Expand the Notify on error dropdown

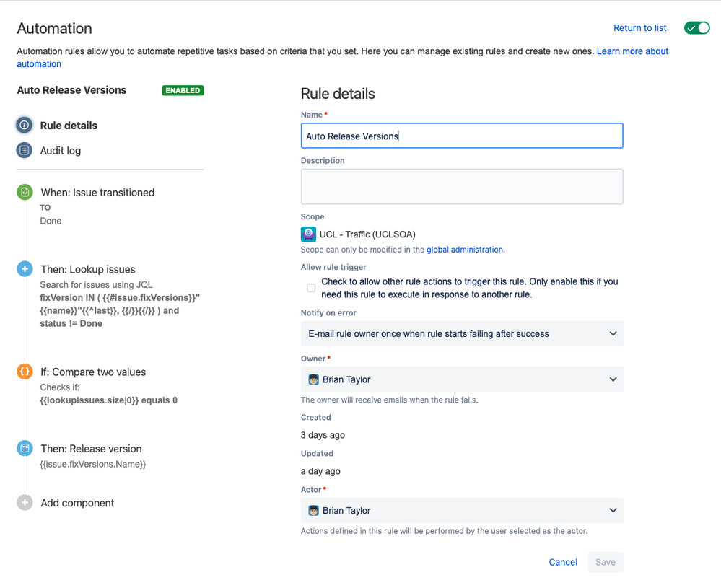(x=462, y=334)
